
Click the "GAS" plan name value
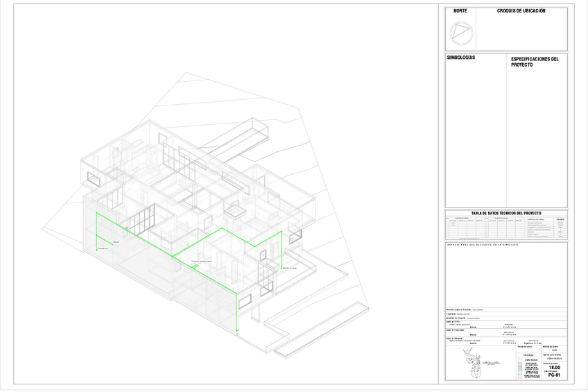(554, 350)
